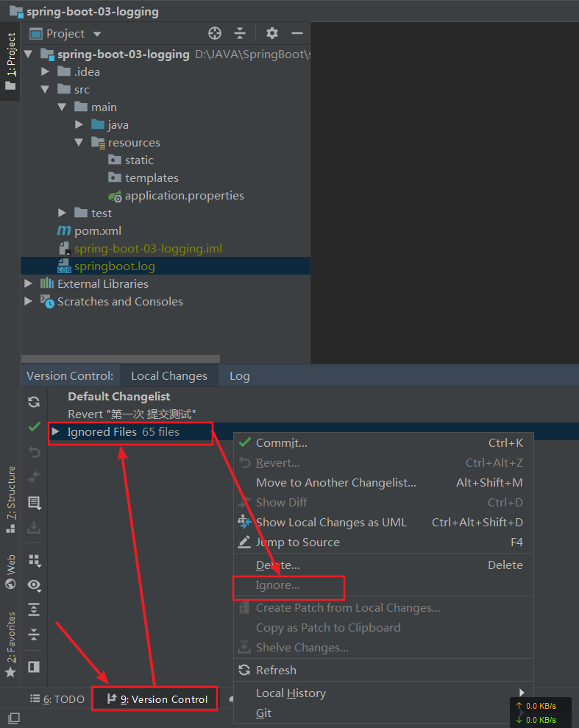
Task: Choose Create Patch from Local Changes...
Action: click(383, 608)
